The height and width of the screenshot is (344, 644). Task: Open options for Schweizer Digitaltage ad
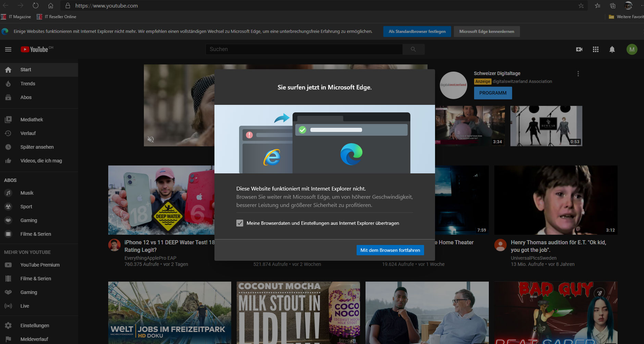point(578,74)
